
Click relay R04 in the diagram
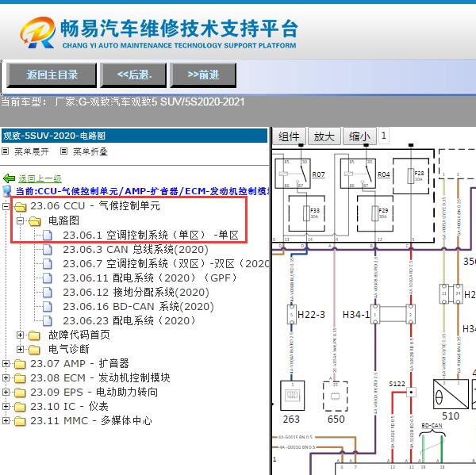tap(358, 174)
